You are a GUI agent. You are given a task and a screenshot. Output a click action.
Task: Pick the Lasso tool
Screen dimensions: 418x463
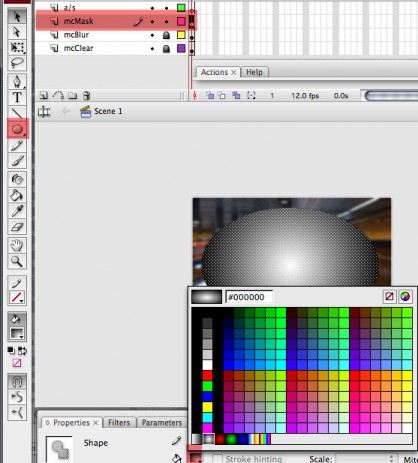click(x=17, y=63)
